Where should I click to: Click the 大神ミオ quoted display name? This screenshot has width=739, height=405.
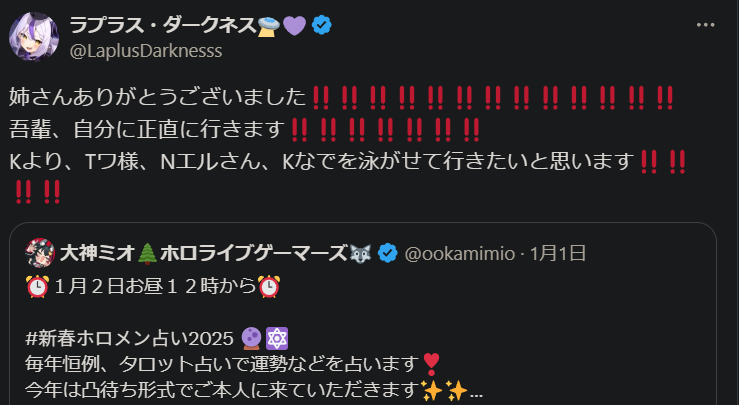(97, 253)
